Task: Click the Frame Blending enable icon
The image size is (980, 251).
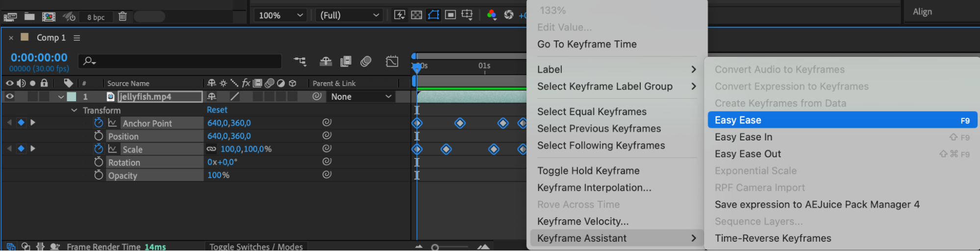Action: [x=346, y=61]
